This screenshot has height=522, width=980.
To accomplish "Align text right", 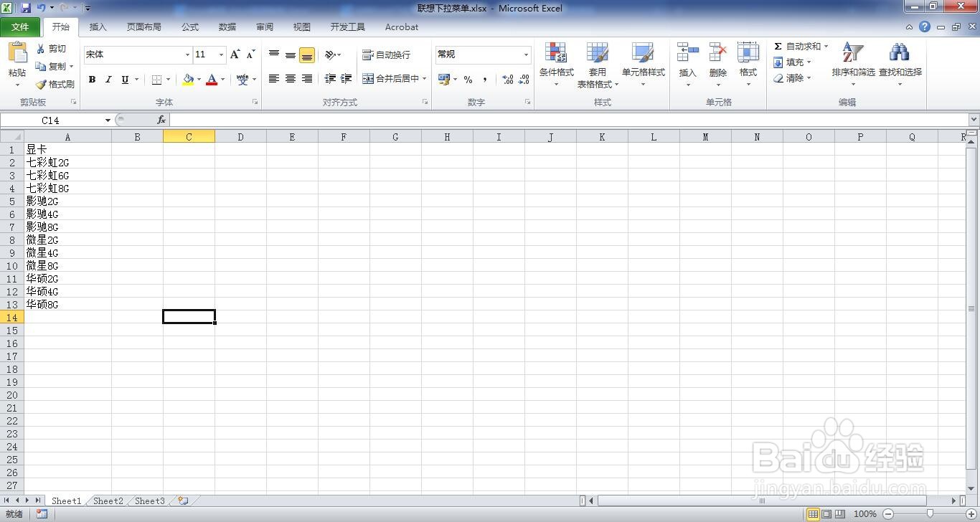I will click(x=307, y=79).
